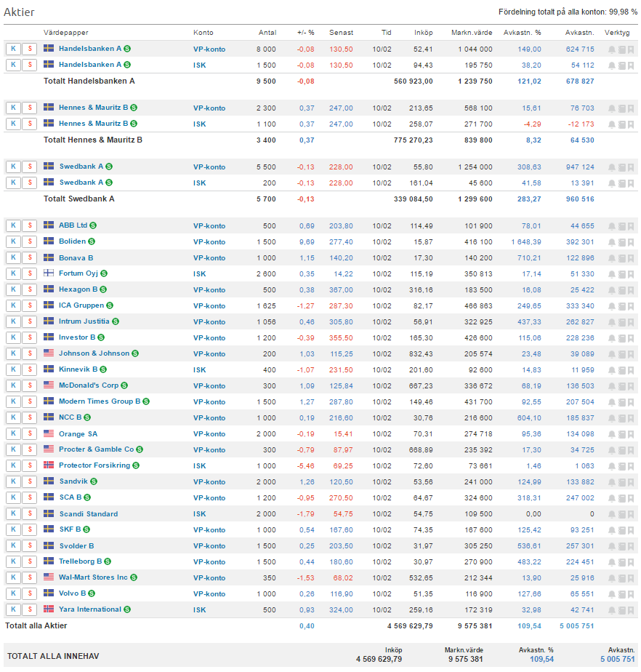Click K buy button for Investor B
This screenshot has height=672, width=641.
click(x=13, y=337)
